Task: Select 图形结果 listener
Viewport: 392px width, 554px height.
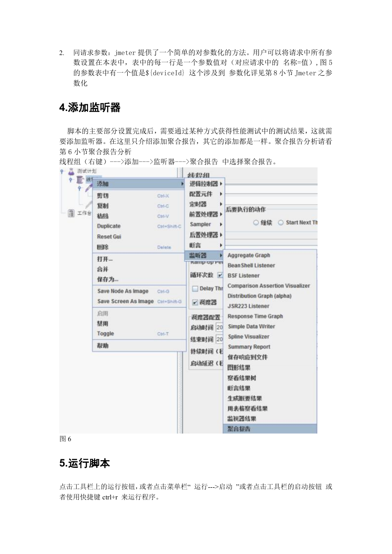Action: [x=270, y=368]
